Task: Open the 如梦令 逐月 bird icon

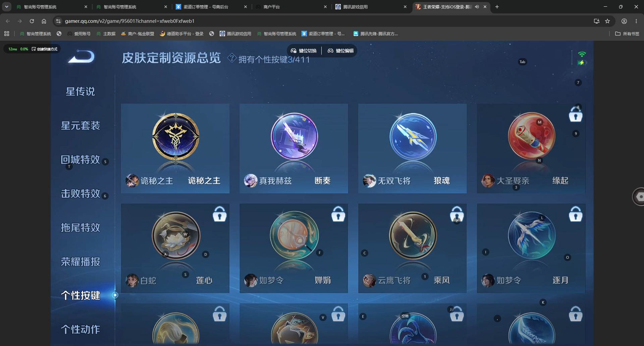Action: coord(532,236)
